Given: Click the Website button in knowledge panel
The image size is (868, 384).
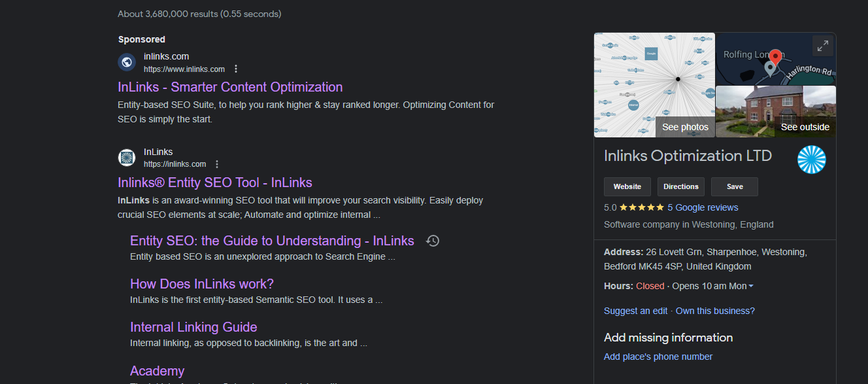Looking at the screenshot, I should coord(627,186).
